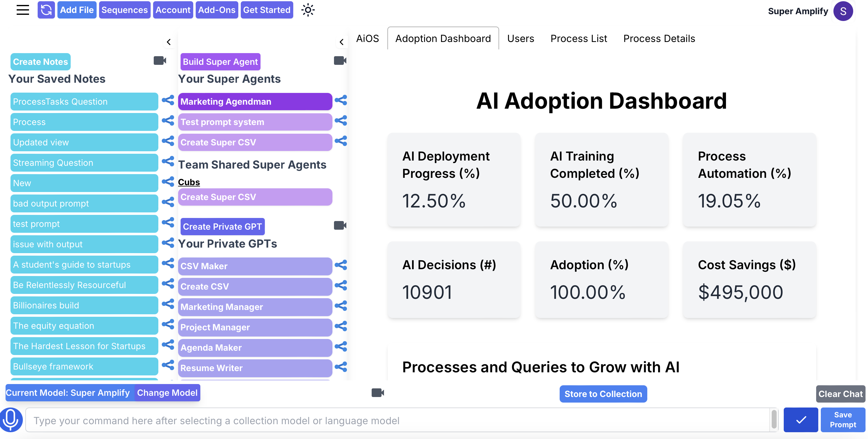
Task: Click the Super Amplify profile avatar
Action: (x=843, y=11)
